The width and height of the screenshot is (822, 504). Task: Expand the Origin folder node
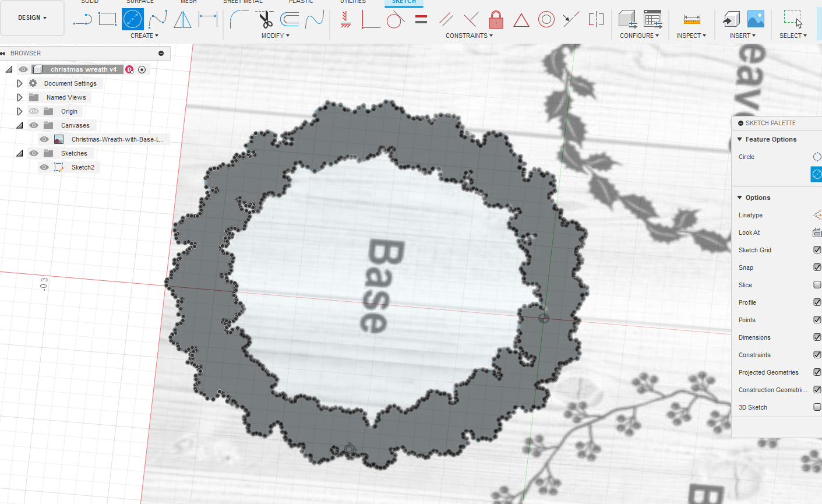tap(19, 111)
